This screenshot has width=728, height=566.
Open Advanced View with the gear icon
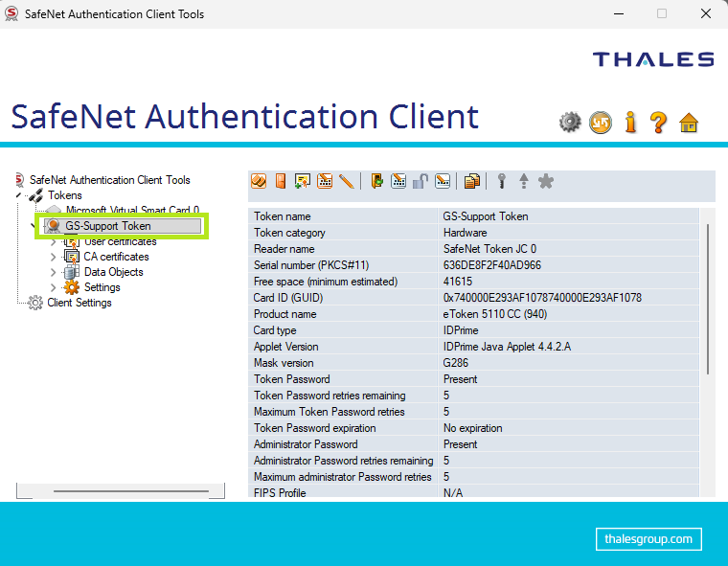click(x=570, y=123)
